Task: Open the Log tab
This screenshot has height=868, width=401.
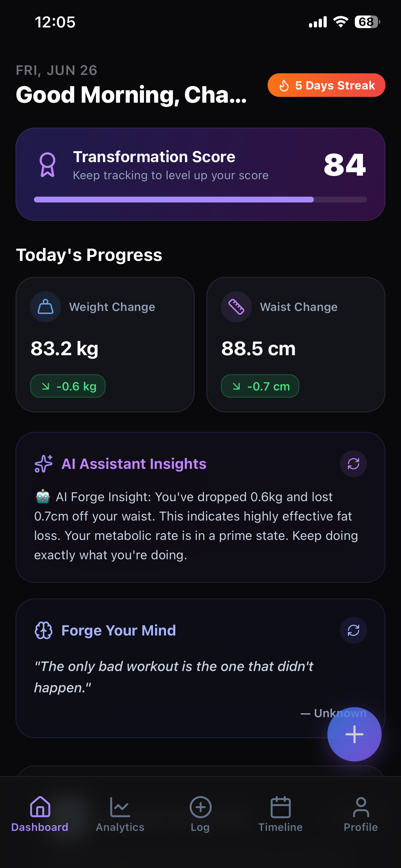Action: pos(200,814)
